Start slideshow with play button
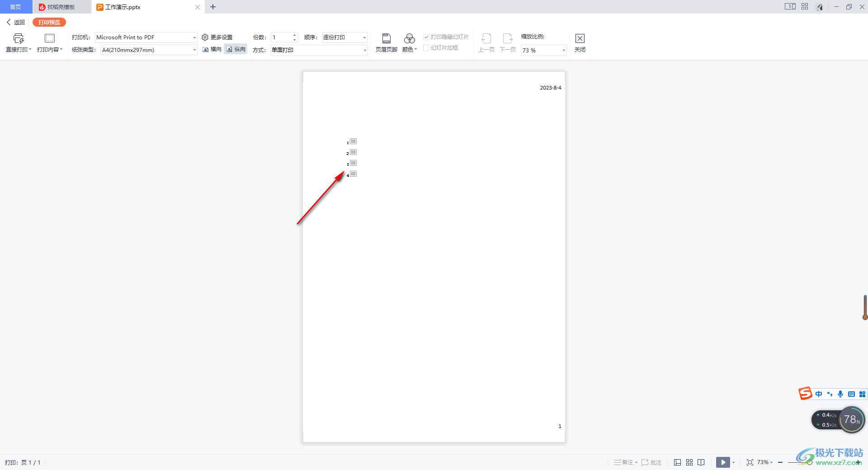 [x=723, y=462]
